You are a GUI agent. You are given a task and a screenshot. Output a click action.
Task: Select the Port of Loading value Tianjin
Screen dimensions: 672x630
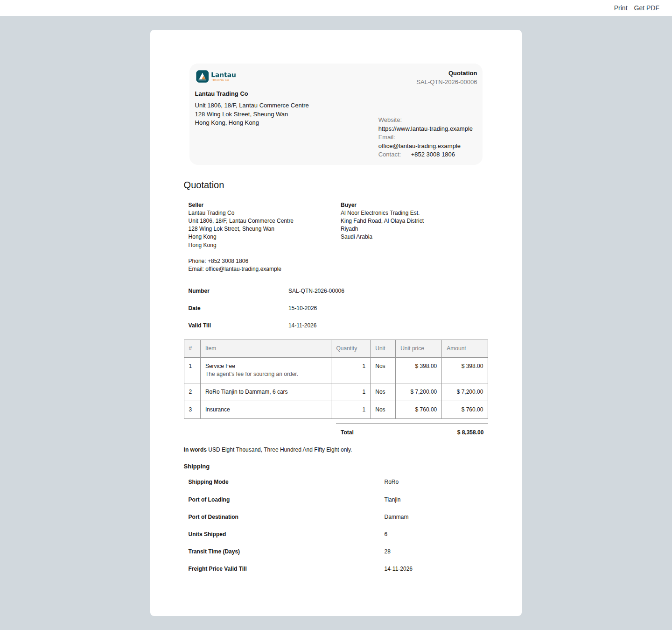point(392,500)
